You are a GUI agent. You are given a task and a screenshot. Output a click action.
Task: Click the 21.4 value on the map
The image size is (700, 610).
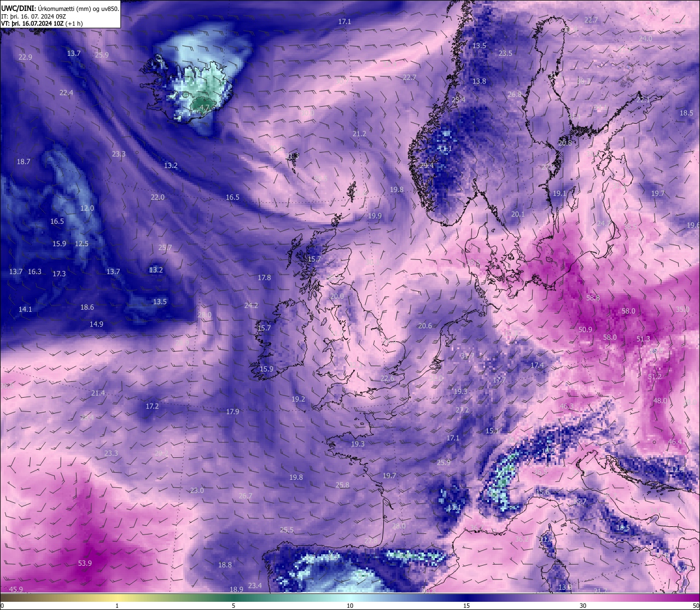[x=98, y=393]
